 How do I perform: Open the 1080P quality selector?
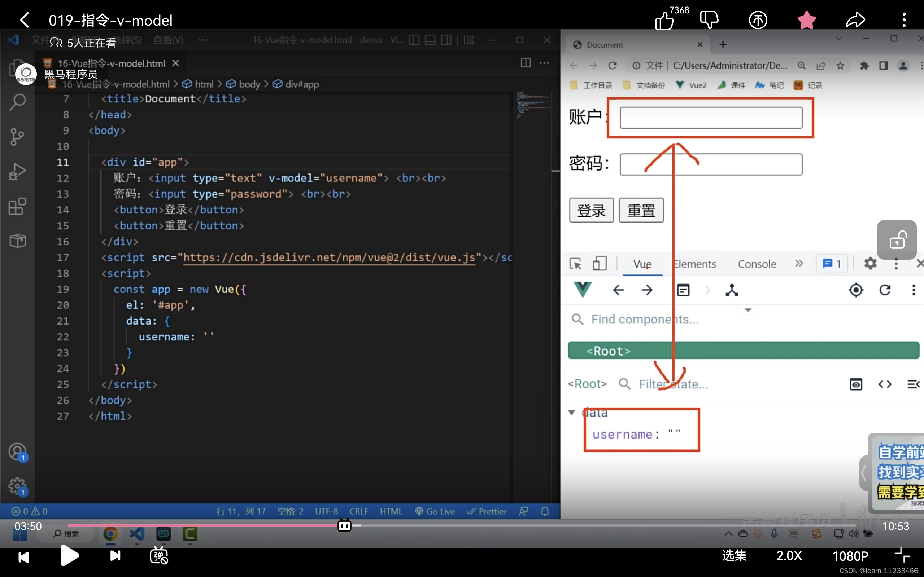(850, 556)
